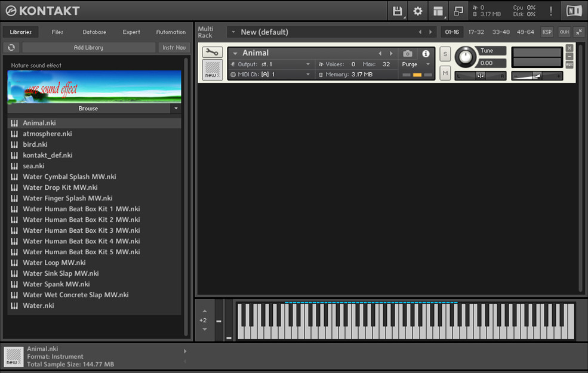
Task: Select rack page 49-64
Action: click(525, 32)
